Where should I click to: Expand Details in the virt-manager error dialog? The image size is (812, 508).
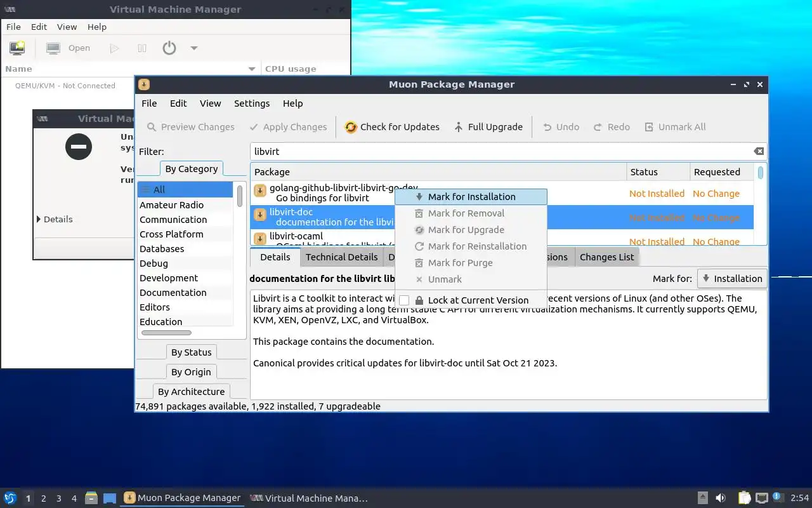(55, 219)
